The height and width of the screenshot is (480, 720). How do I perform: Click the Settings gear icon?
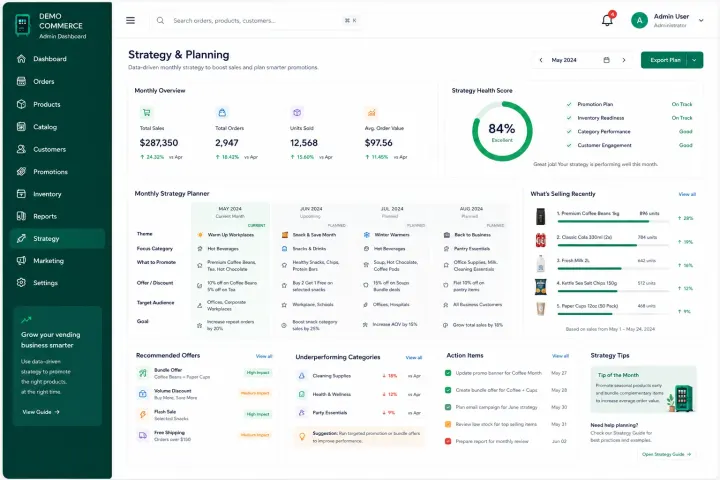(21, 282)
